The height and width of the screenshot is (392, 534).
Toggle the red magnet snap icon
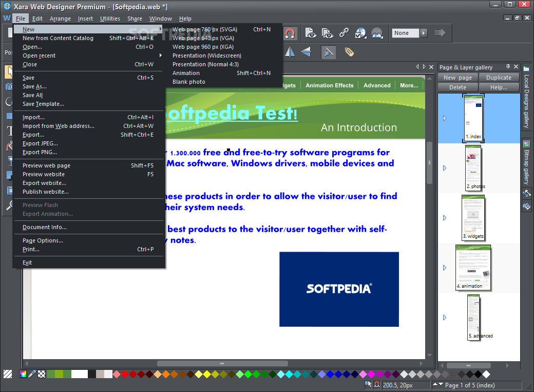[x=290, y=33]
